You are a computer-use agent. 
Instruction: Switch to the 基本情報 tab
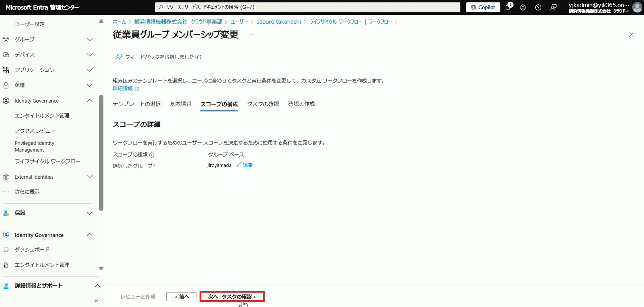point(180,104)
